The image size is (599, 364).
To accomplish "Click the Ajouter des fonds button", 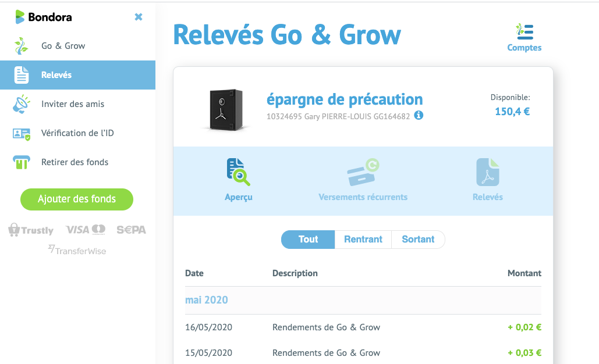I will pyautogui.click(x=77, y=199).
